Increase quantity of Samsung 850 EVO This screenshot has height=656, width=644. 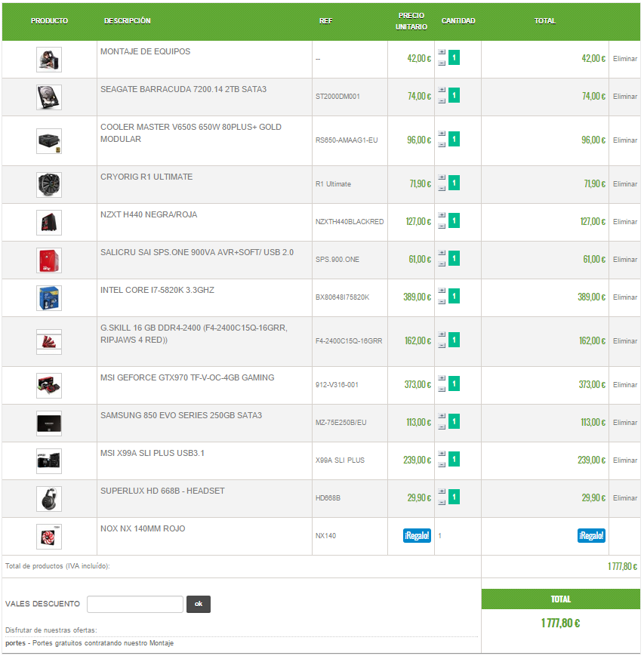[x=442, y=416]
